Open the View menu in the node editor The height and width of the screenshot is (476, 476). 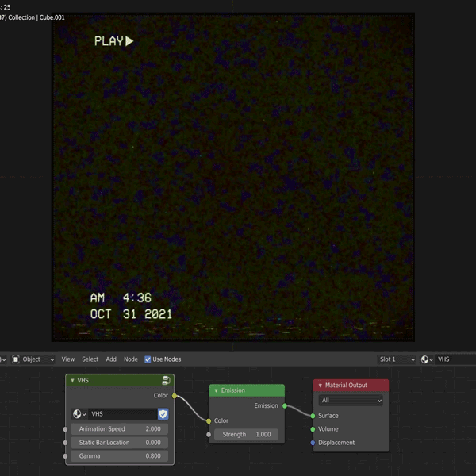tap(68, 359)
